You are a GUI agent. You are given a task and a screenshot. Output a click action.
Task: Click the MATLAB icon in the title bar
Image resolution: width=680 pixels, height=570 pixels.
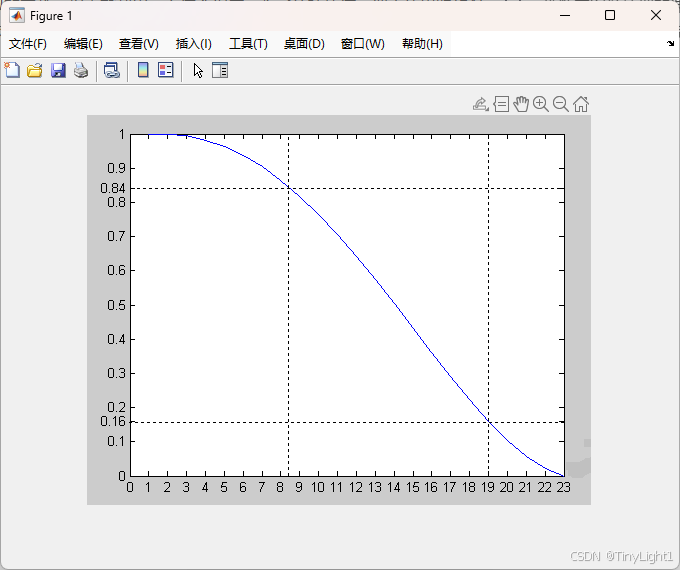point(16,16)
